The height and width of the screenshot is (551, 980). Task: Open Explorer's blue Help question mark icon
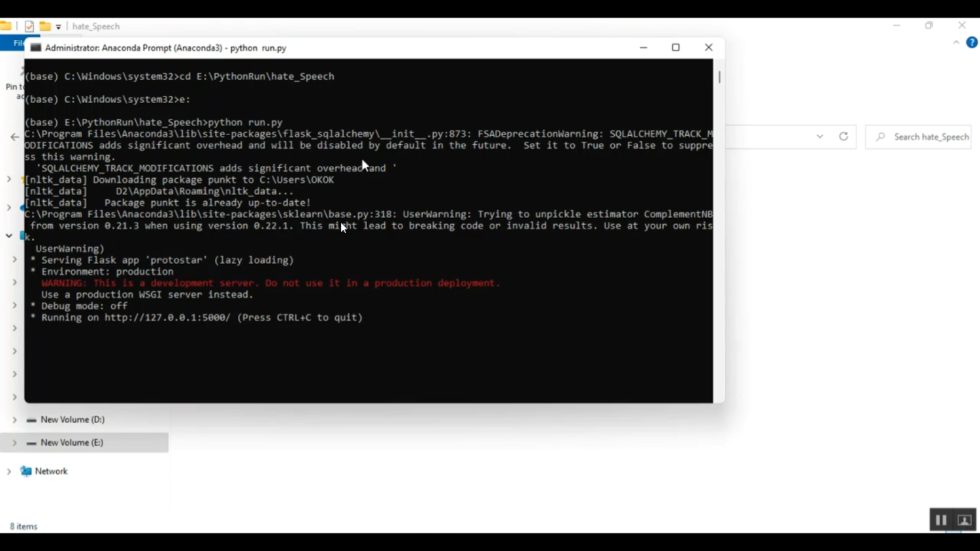click(x=972, y=42)
